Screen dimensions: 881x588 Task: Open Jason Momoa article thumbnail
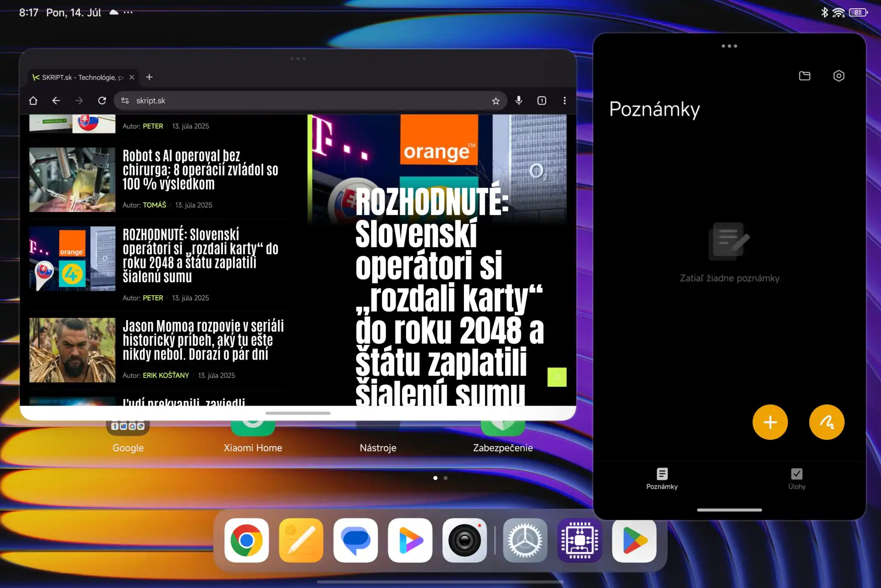pos(72,350)
